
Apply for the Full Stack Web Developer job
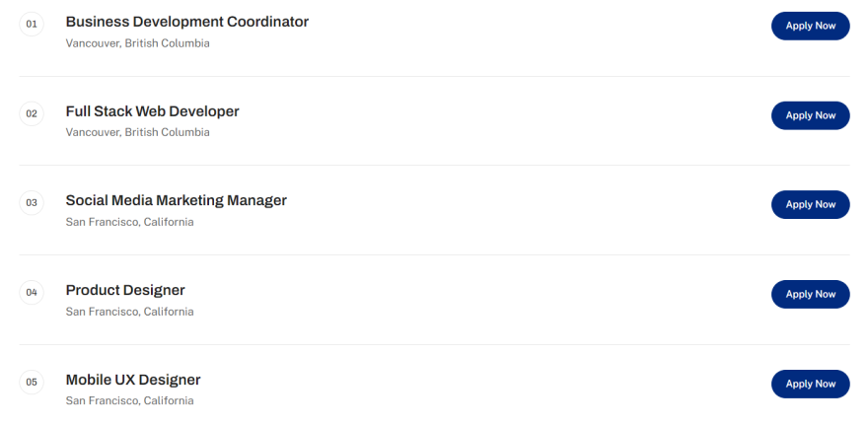point(810,115)
